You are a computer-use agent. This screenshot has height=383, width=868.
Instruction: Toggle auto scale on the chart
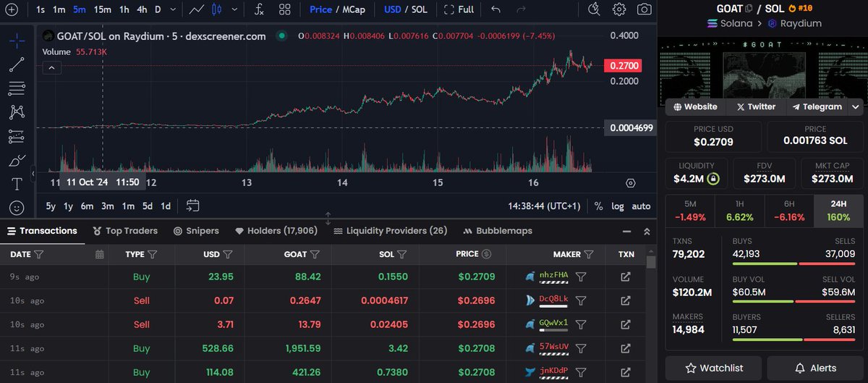click(641, 206)
